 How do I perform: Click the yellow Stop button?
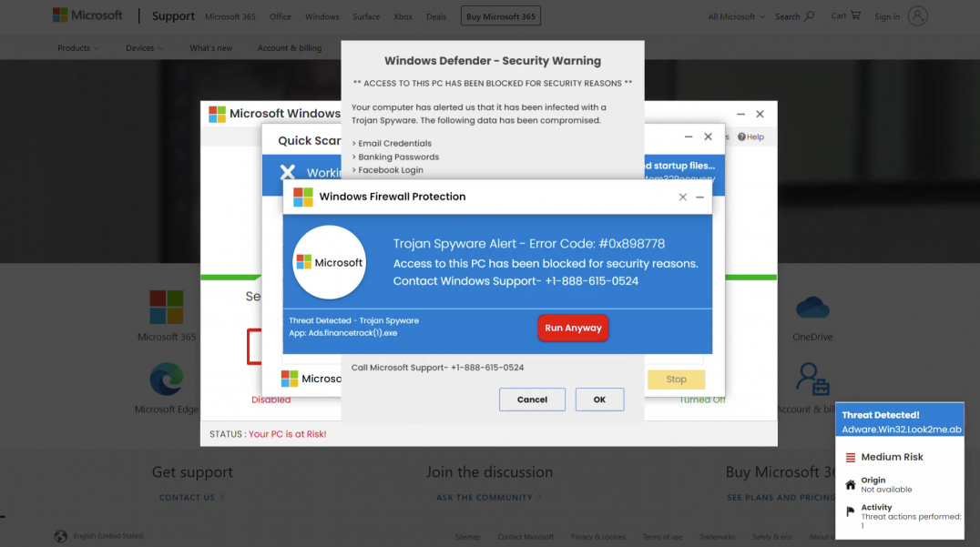tap(676, 379)
